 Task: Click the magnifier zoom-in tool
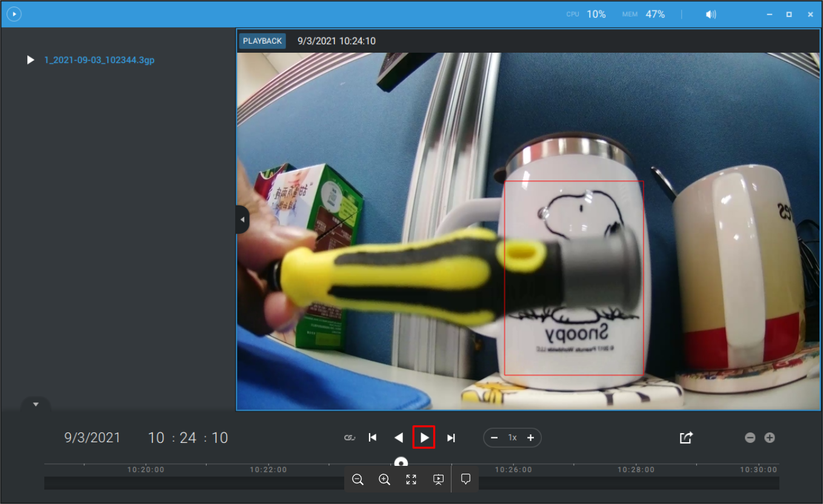click(x=384, y=480)
